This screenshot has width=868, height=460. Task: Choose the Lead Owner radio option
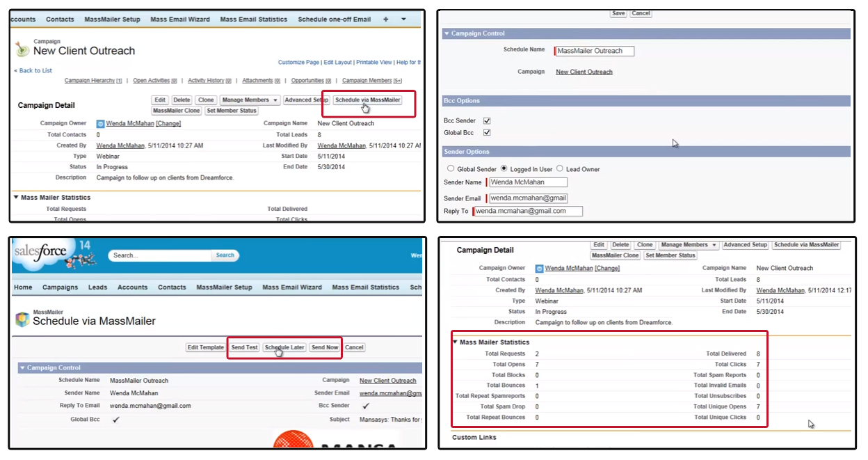pos(560,169)
